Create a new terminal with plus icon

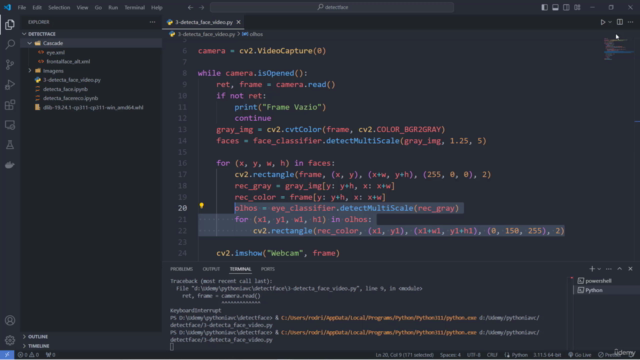click(592, 269)
